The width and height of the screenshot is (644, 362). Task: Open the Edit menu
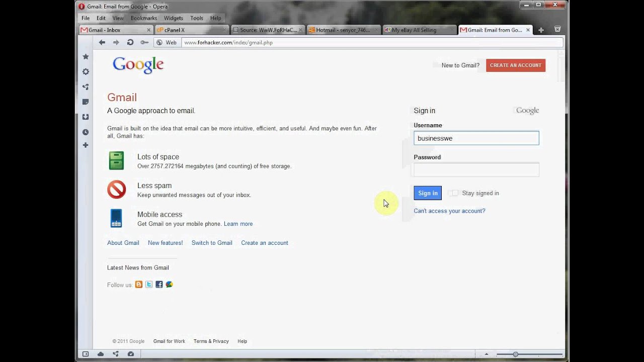(101, 18)
